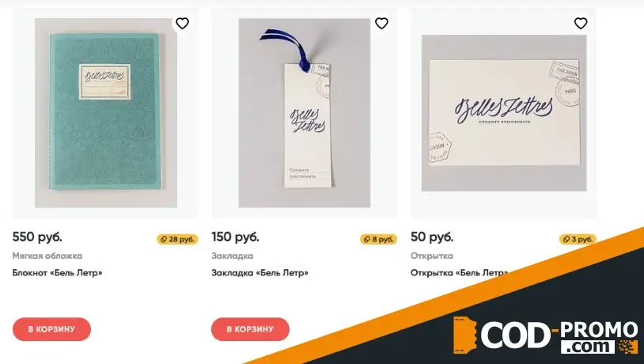The height and width of the screenshot is (364, 644).
Task: Click the grey Закладка category label
Action: tap(232, 256)
